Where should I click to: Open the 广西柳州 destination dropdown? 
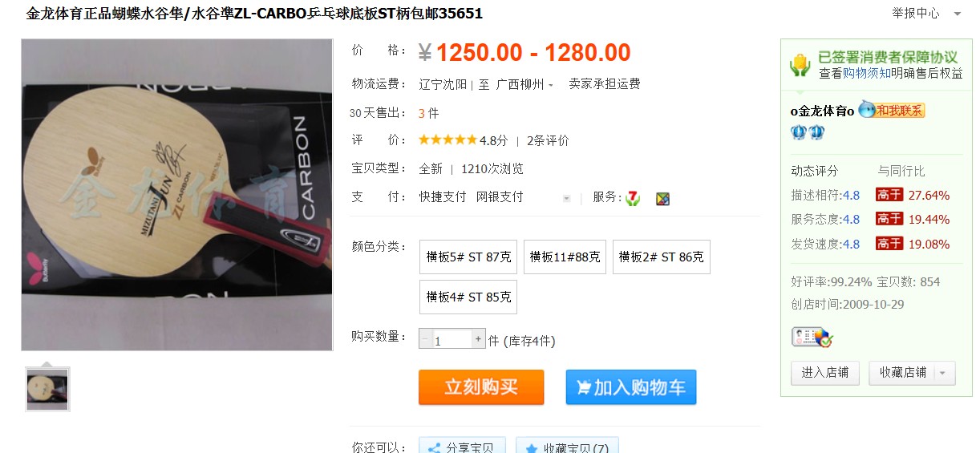click(524, 84)
